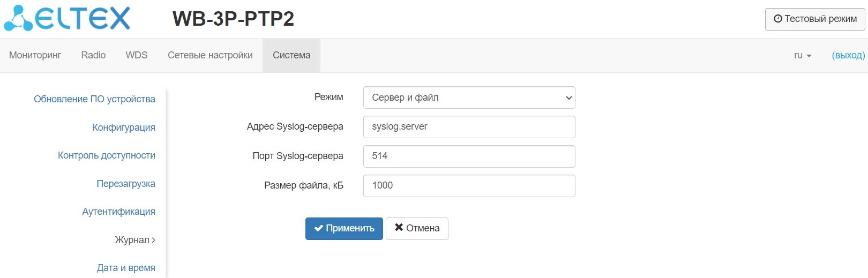This screenshot has height=278, width=868.
Task: Switch to the Мониторинг tab
Action: [35, 55]
